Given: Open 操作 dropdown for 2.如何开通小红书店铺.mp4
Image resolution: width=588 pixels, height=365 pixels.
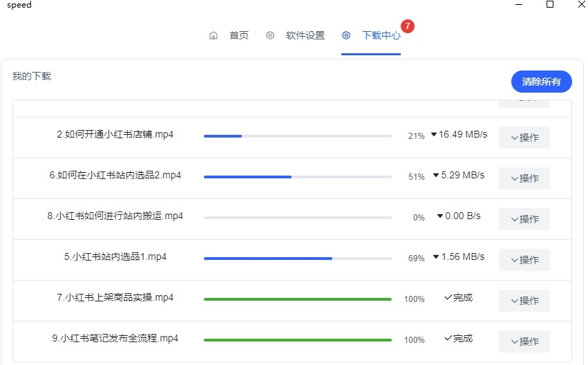Looking at the screenshot, I should point(524,138).
